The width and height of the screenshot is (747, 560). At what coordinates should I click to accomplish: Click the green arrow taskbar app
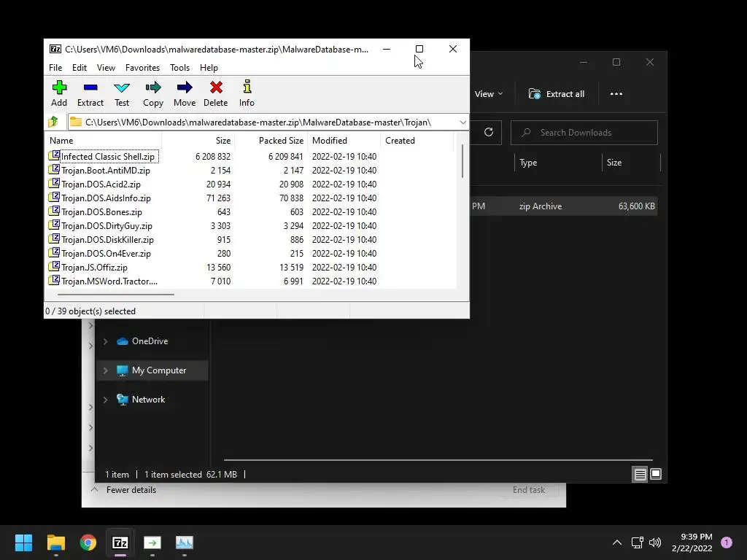coord(152,542)
